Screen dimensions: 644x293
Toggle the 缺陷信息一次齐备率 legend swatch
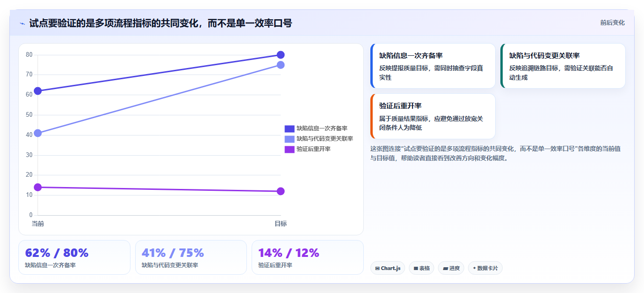pos(290,129)
